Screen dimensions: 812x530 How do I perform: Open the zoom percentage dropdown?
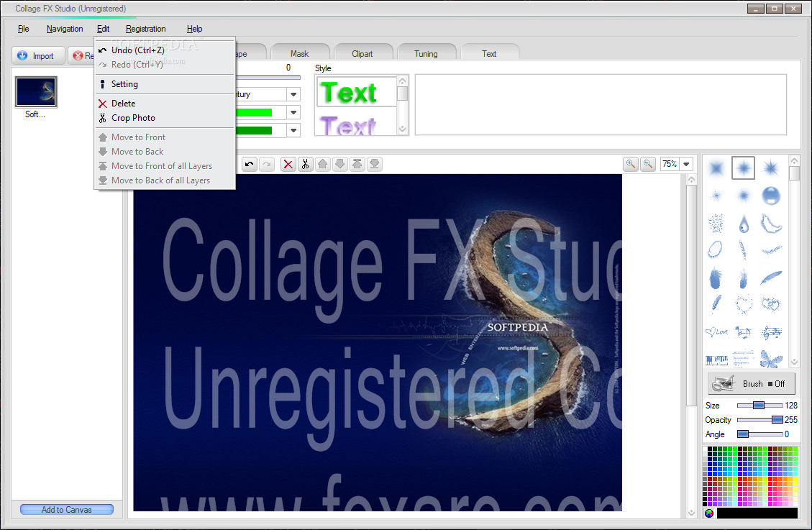(686, 164)
